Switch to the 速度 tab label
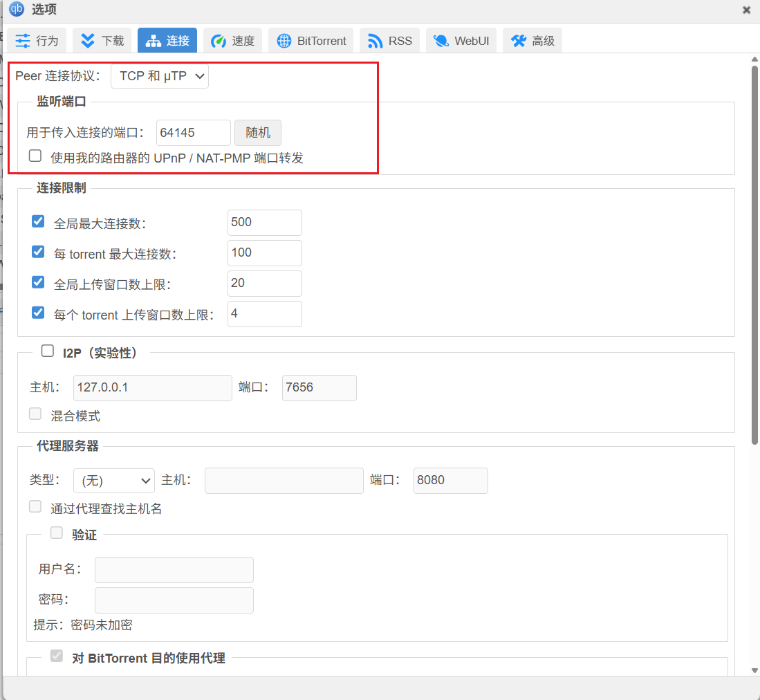The width and height of the screenshot is (760, 700). pyautogui.click(x=243, y=41)
